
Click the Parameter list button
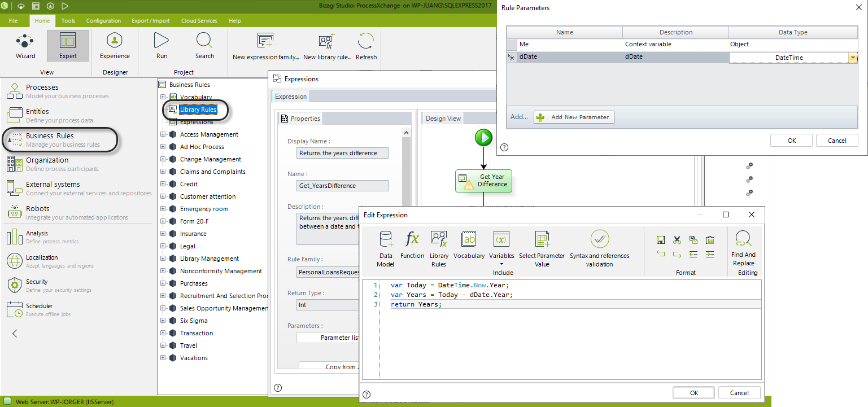click(329, 338)
